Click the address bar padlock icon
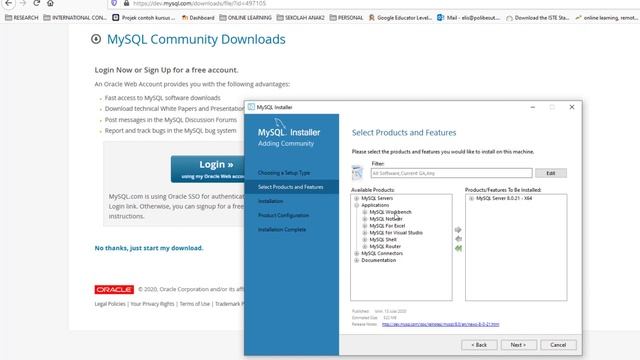The image size is (640, 360). [126, 3]
